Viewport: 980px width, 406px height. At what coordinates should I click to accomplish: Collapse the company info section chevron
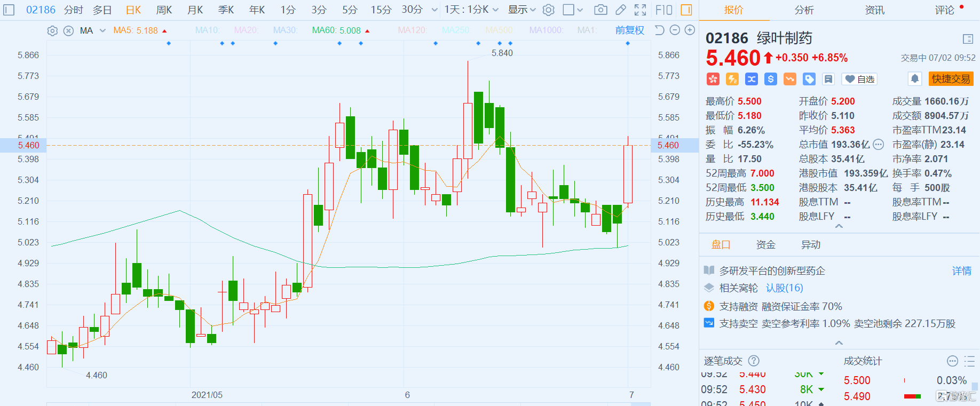click(x=839, y=343)
